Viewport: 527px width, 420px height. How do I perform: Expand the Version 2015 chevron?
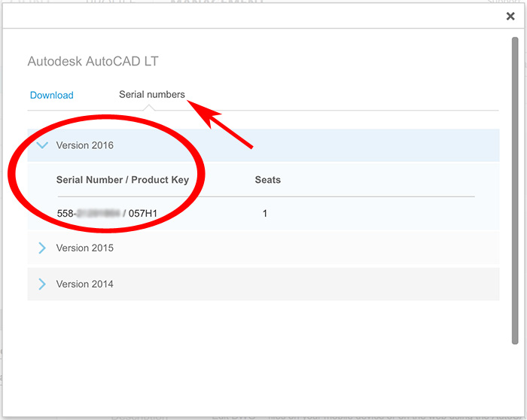pyautogui.click(x=42, y=248)
